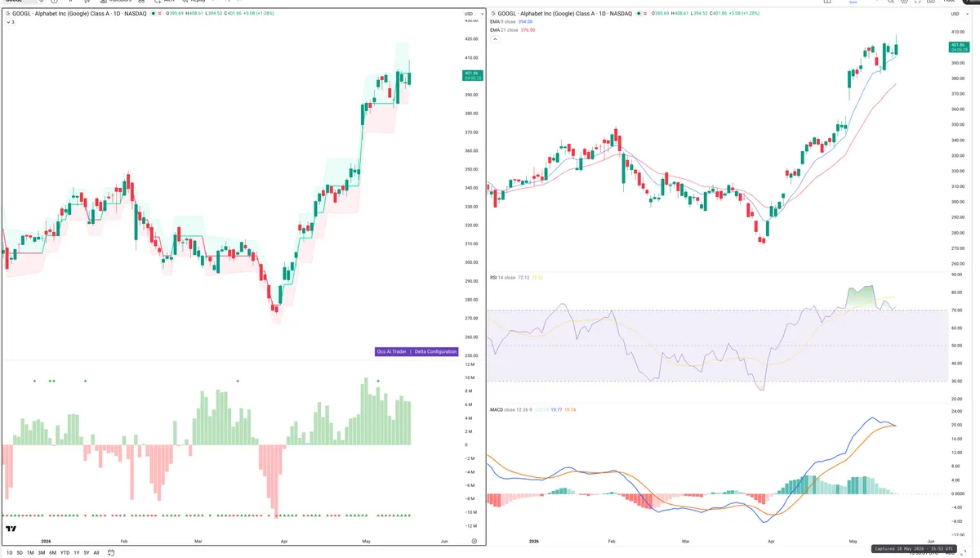Set time range to 5D
The height and width of the screenshot is (558, 980).
[20, 553]
